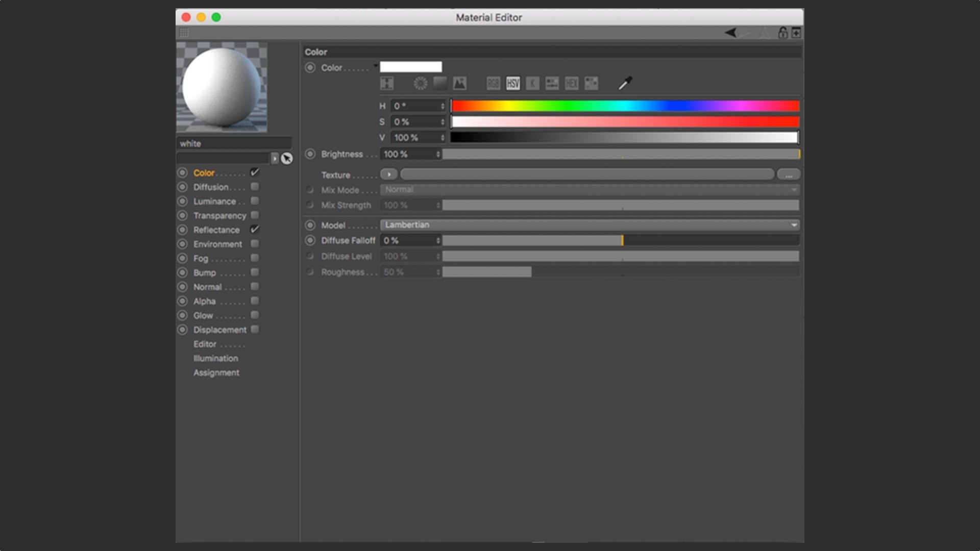Click the Texture browse ellipsis button
Image resolution: width=980 pixels, height=551 pixels.
(789, 174)
